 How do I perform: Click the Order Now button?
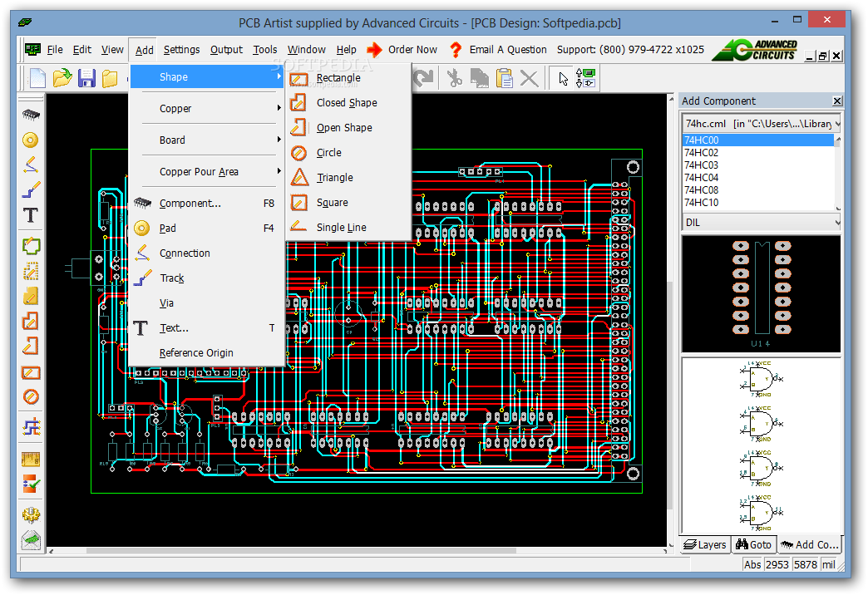[402, 50]
